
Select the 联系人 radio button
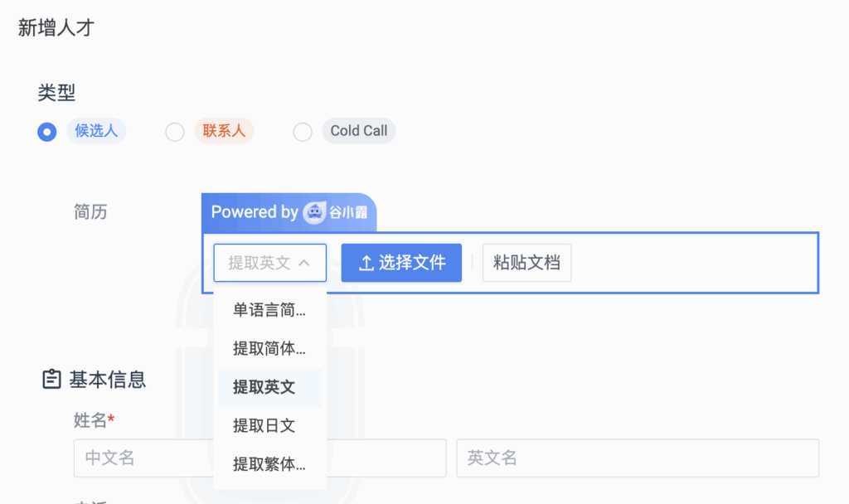pos(174,132)
